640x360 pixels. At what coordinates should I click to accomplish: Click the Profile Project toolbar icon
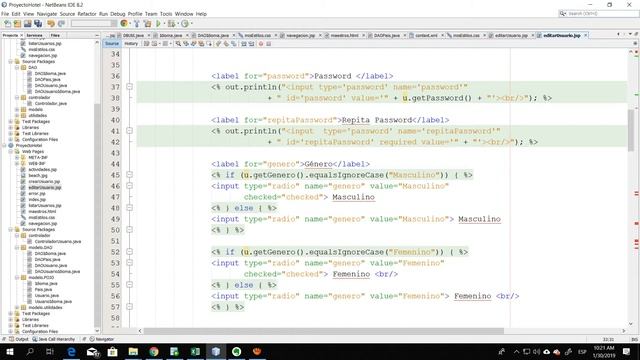point(184,24)
